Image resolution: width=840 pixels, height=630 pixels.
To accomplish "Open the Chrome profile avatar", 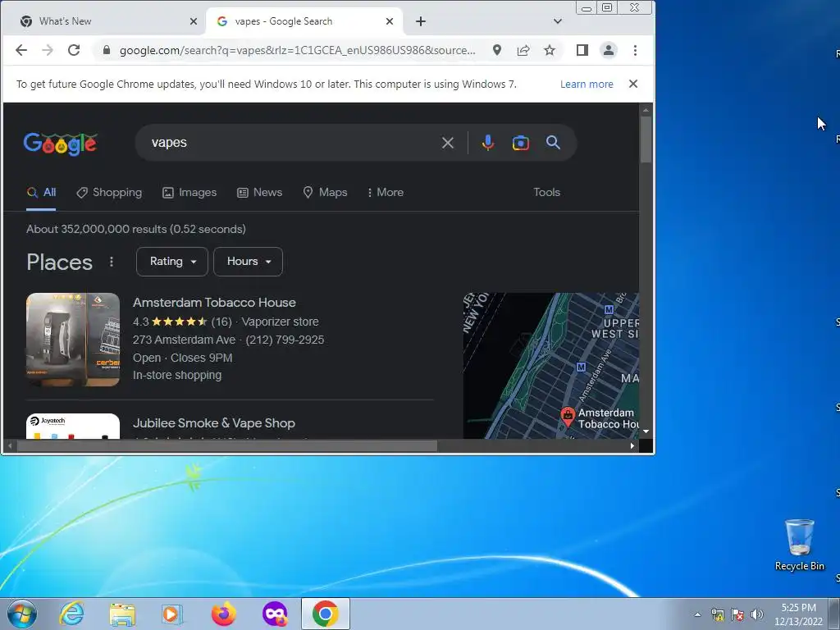I will 609,50.
